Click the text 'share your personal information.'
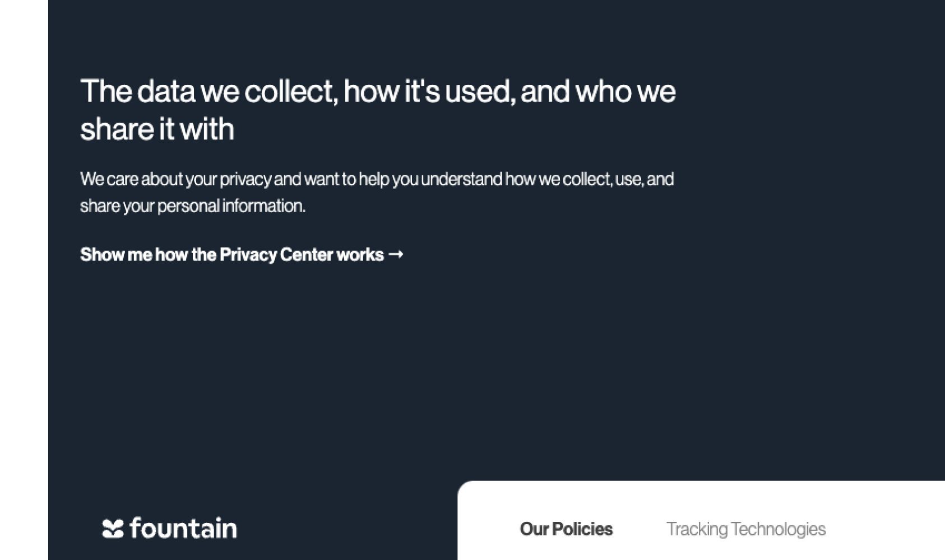 click(193, 206)
